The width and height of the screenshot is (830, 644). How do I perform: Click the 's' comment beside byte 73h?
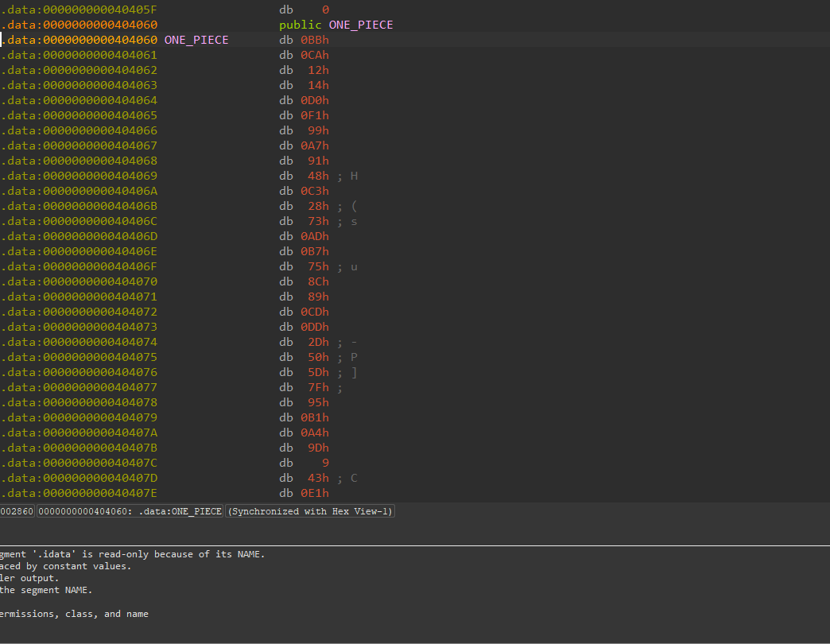pyautogui.click(x=354, y=221)
